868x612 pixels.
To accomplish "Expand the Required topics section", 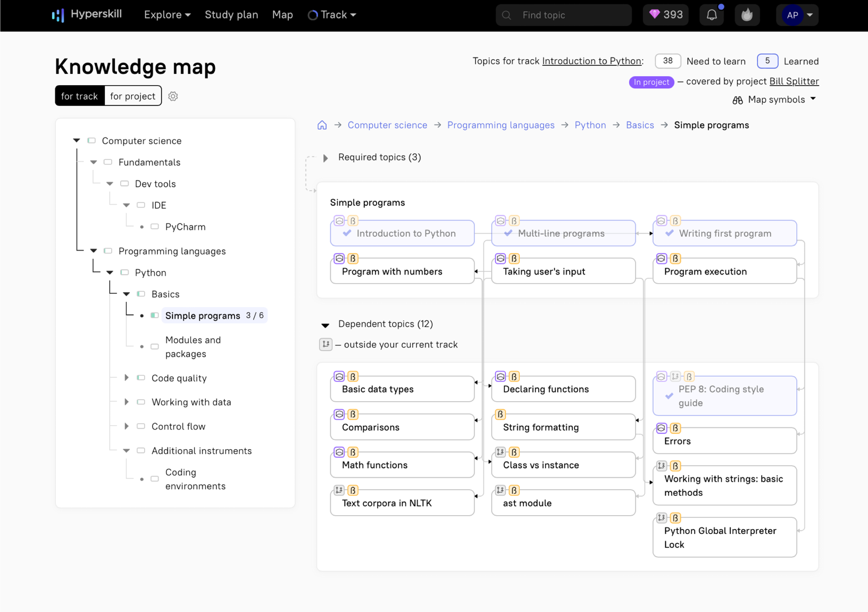I will click(x=325, y=158).
